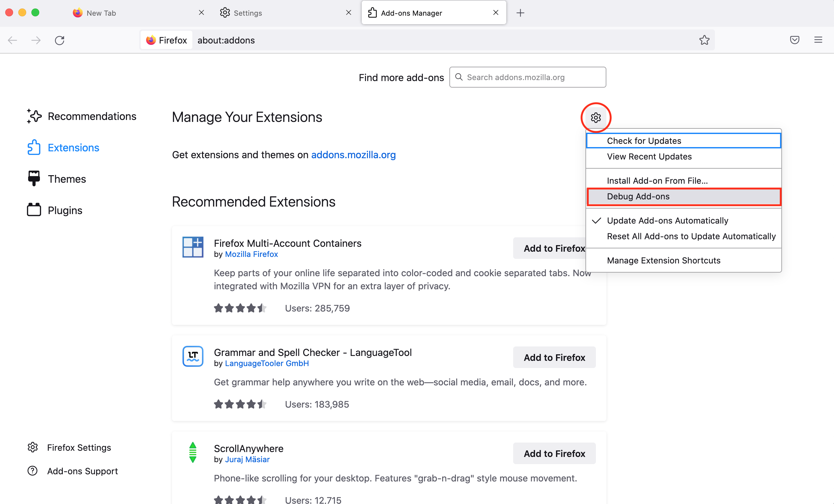
Task: Open a new tab with plus button
Action: pos(520,13)
